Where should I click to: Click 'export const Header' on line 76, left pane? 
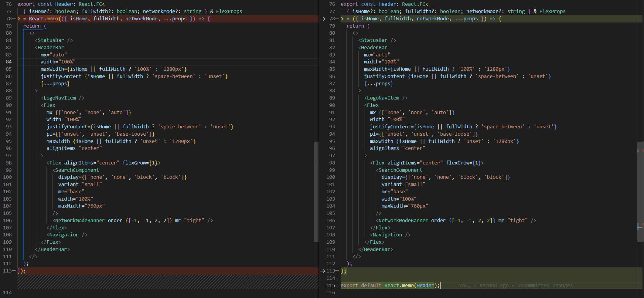point(45,4)
